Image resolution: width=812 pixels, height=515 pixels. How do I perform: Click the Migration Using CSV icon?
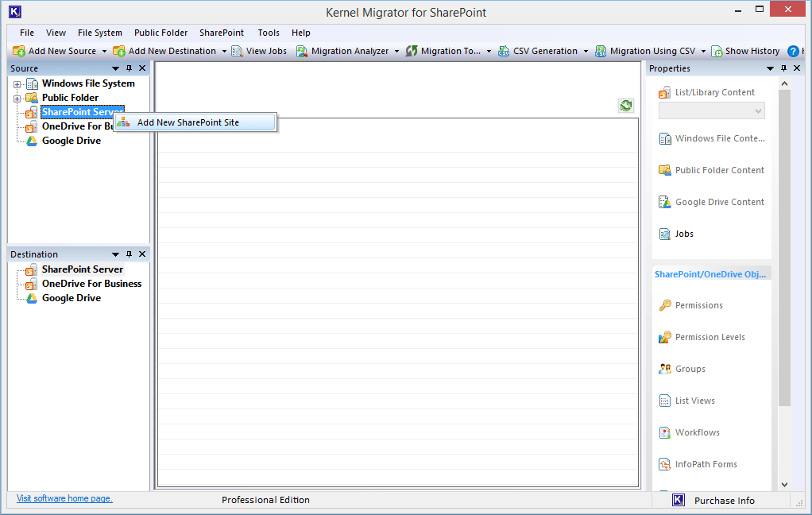(x=601, y=51)
